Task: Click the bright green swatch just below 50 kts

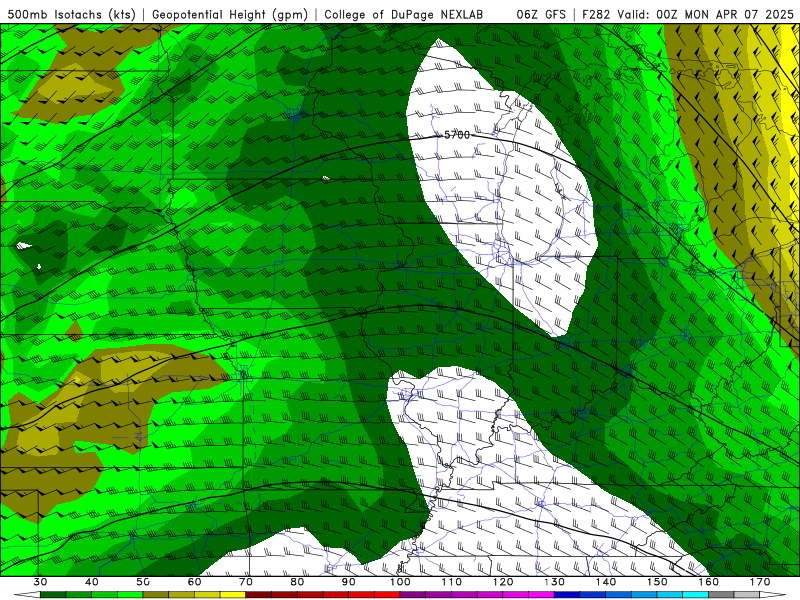Action: [x=130, y=595]
